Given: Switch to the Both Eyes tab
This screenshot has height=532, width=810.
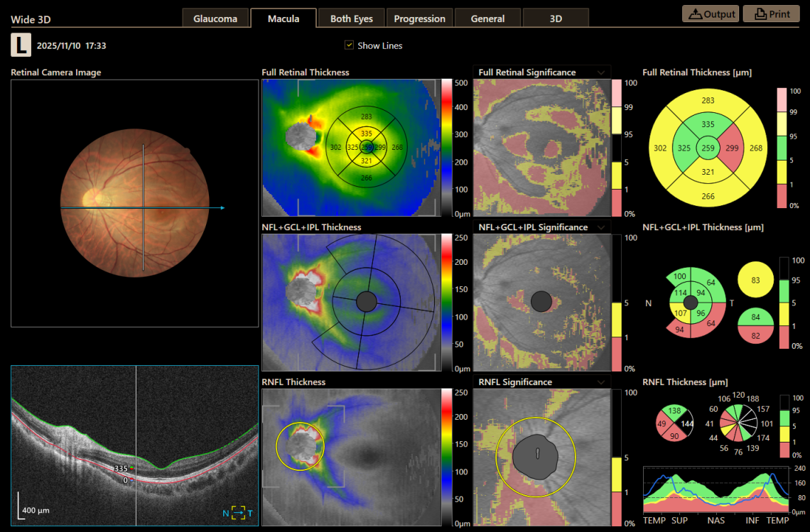Looking at the screenshot, I should [x=351, y=18].
